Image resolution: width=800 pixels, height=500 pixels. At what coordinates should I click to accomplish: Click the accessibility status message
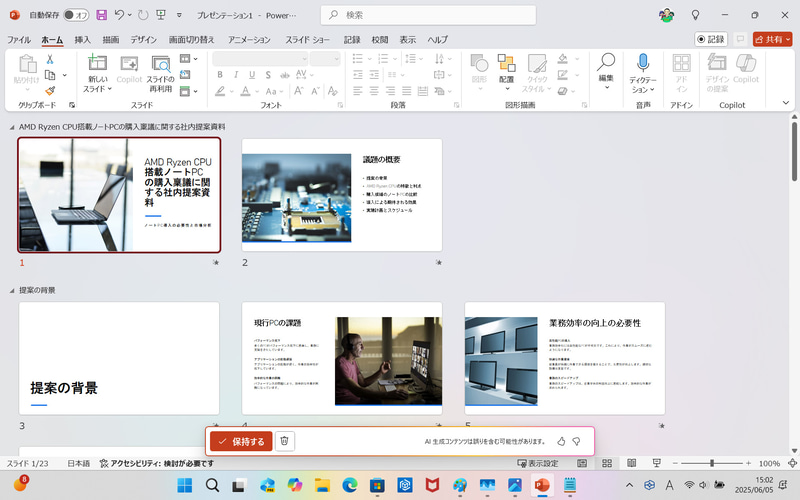(x=157, y=463)
